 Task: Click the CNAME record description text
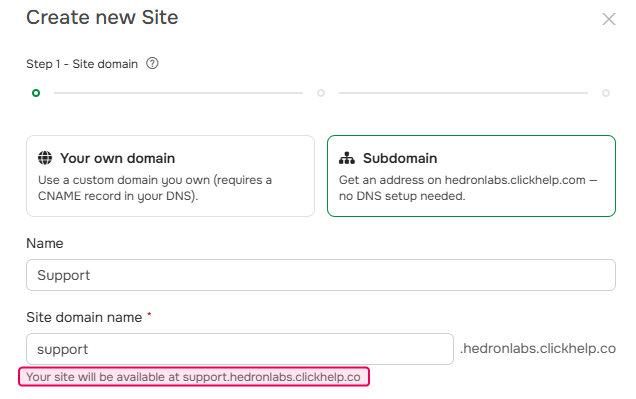pos(155,188)
